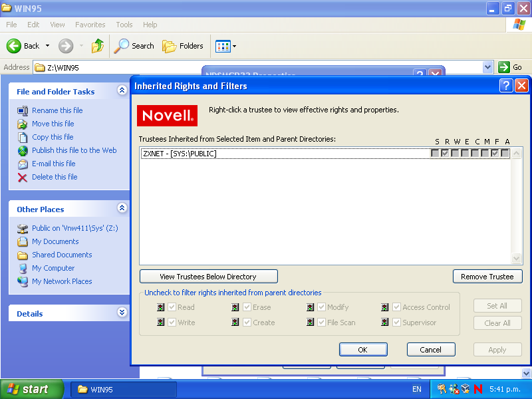532x399 pixels.
Task: Click the trustee list scroll-down arrow
Action: pos(517,259)
